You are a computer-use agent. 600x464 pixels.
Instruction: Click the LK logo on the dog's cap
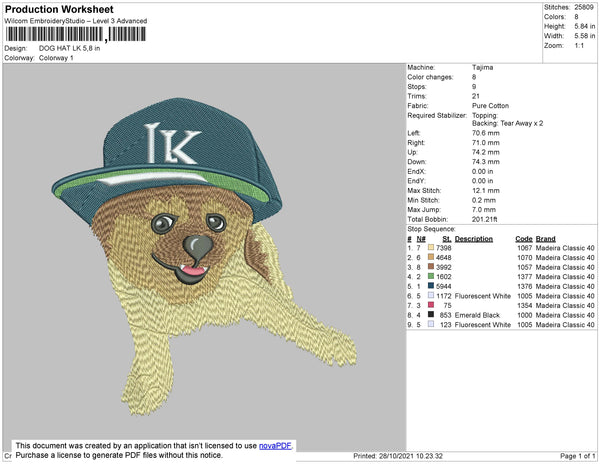point(165,141)
